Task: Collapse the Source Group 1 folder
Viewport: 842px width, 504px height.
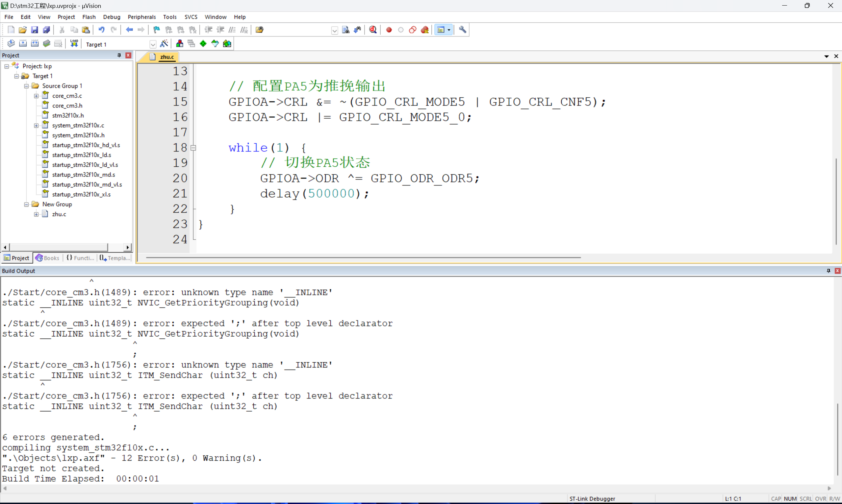Action: coord(26,86)
